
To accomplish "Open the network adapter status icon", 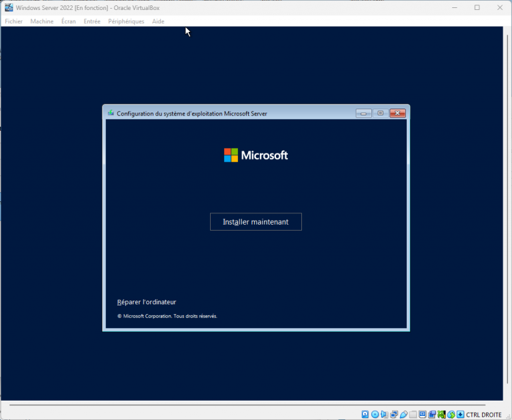I will [x=394, y=414].
